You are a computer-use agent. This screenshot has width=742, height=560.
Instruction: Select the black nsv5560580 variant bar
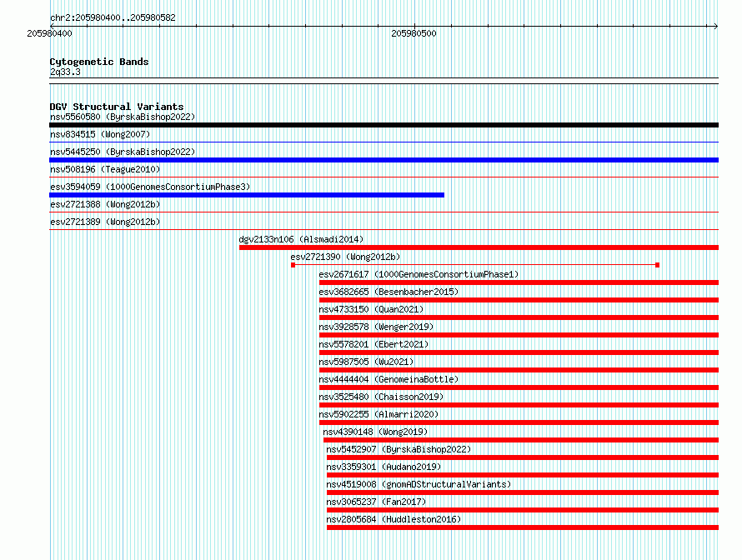pos(384,125)
